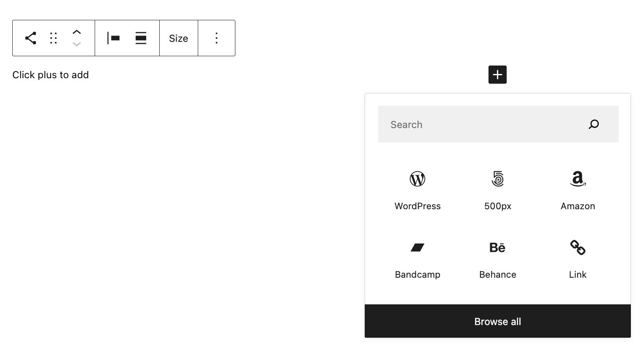Open the block options kebab menu

216,38
